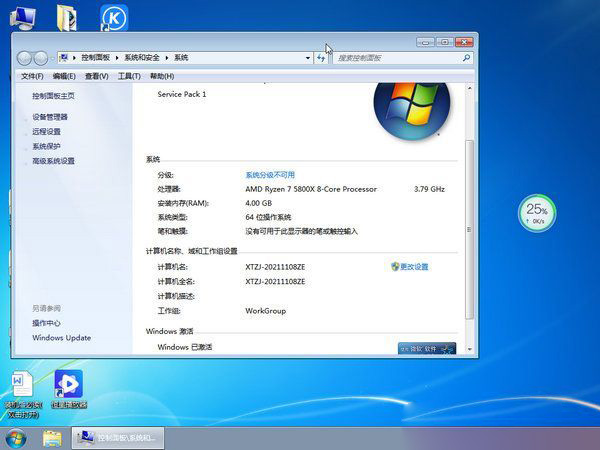This screenshot has width=600, height=450.
Task: Click the scrollbar down arrow
Action: (x=470, y=349)
